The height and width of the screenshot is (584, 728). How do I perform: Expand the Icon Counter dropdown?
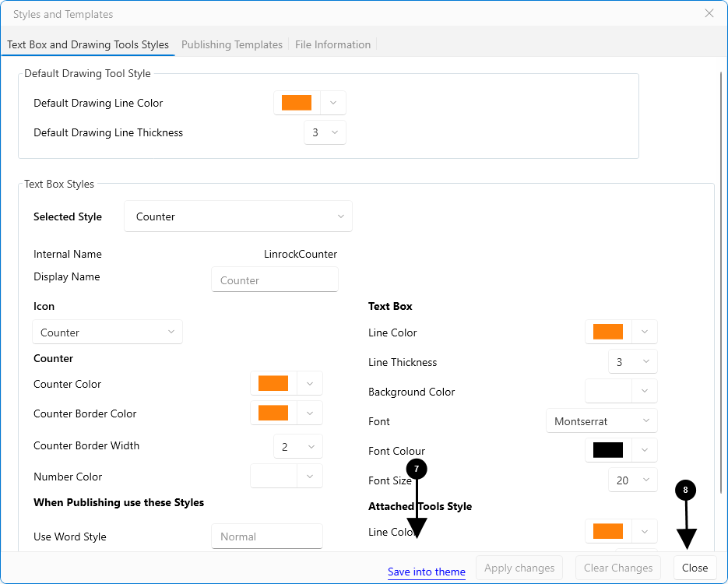tap(107, 332)
